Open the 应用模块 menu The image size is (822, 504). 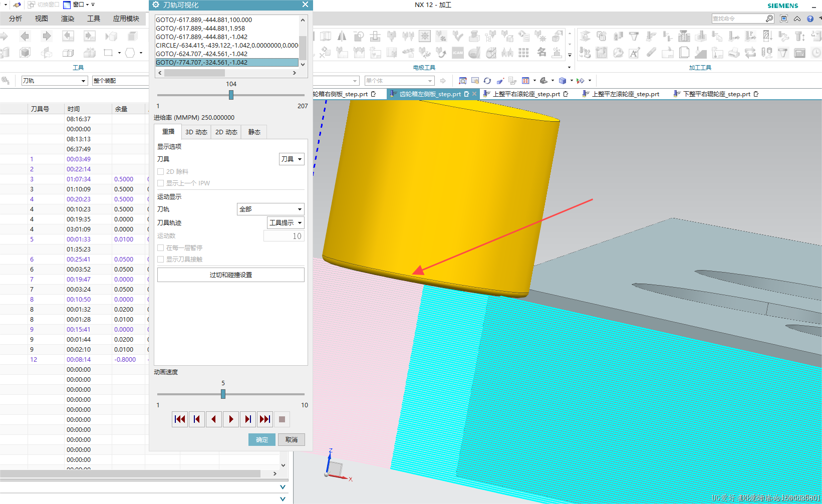[126, 19]
